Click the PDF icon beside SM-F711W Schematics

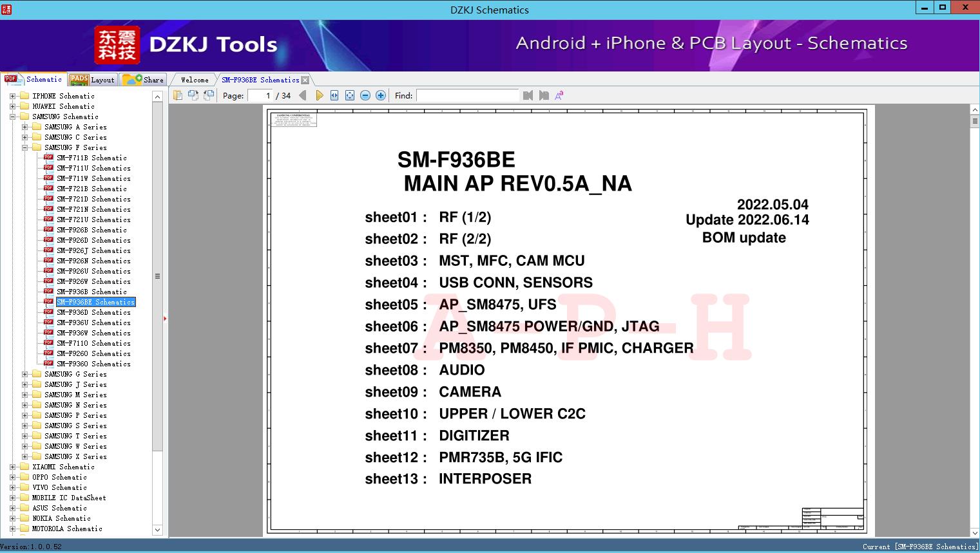coord(48,178)
